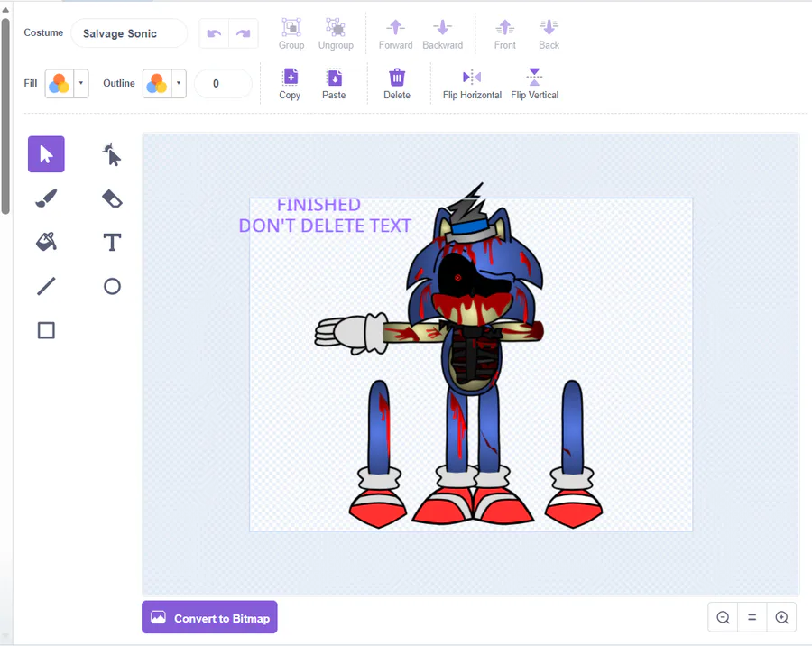Reset canvas zoom to default
Screen dimensions: 812x646
(x=752, y=617)
